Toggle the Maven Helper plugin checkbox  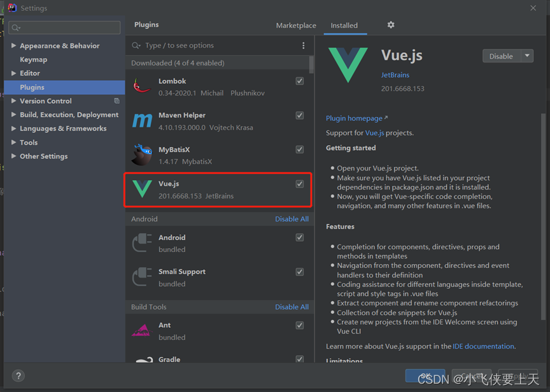(300, 115)
